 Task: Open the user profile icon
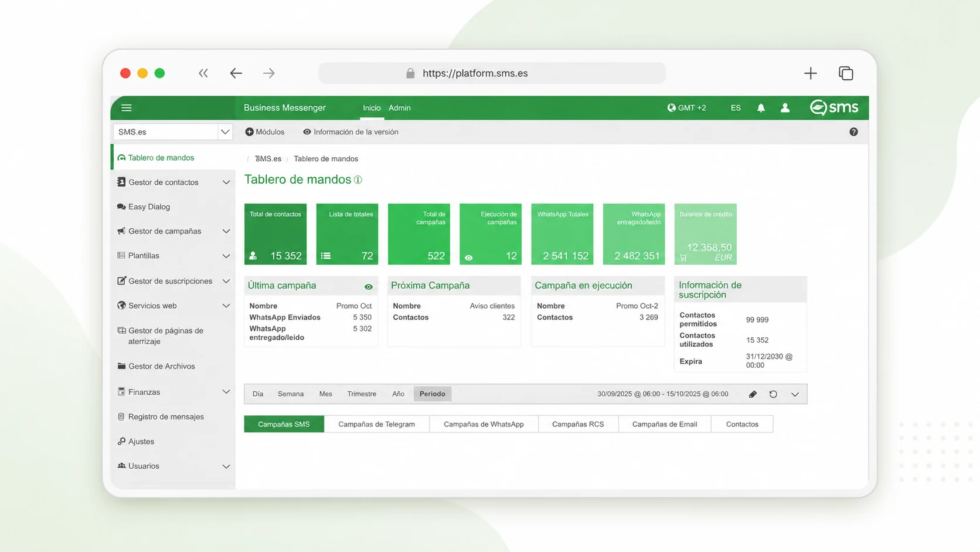click(785, 108)
